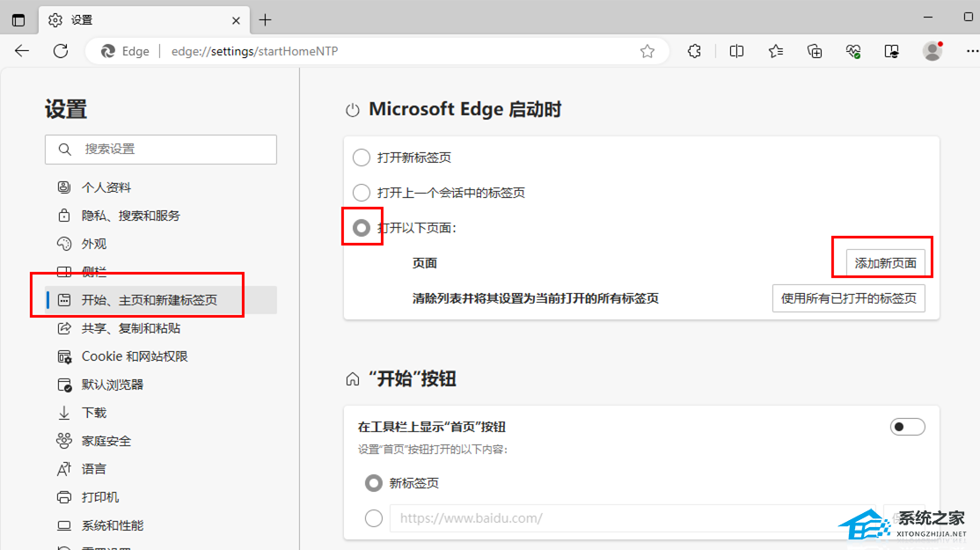Click the "添加新页面" button

885,263
